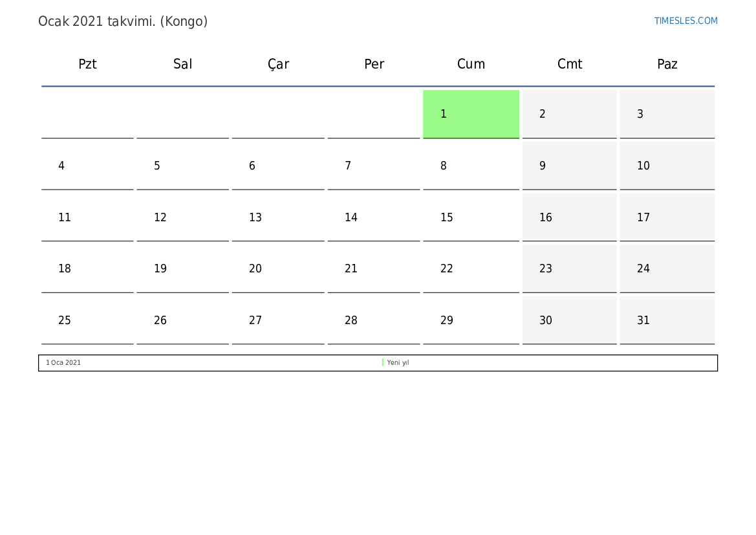Click the green Yeni yıl legend swatch
The image size is (756, 535).
tap(383, 363)
